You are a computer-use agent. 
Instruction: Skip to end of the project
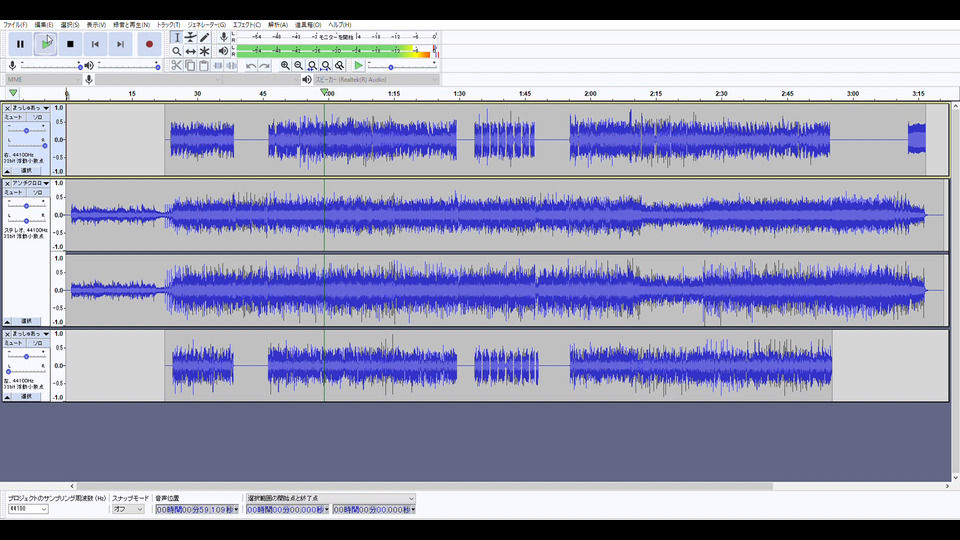tap(121, 44)
